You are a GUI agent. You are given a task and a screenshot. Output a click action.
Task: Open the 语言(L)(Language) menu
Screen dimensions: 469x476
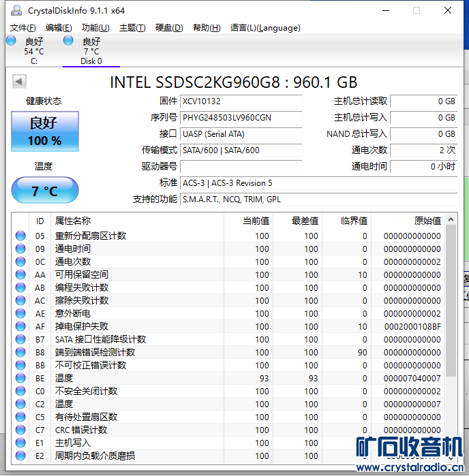[x=265, y=28]
